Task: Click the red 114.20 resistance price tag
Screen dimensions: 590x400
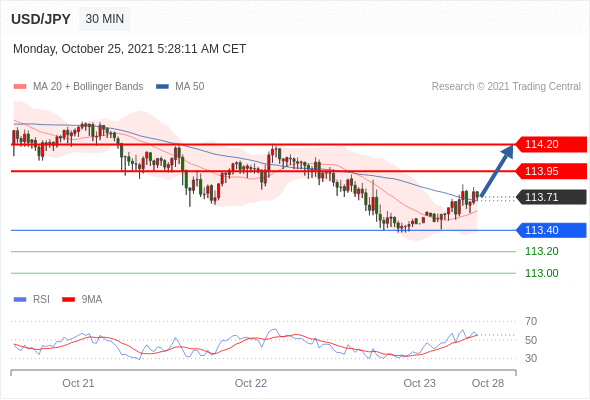Action: point(551,144)
